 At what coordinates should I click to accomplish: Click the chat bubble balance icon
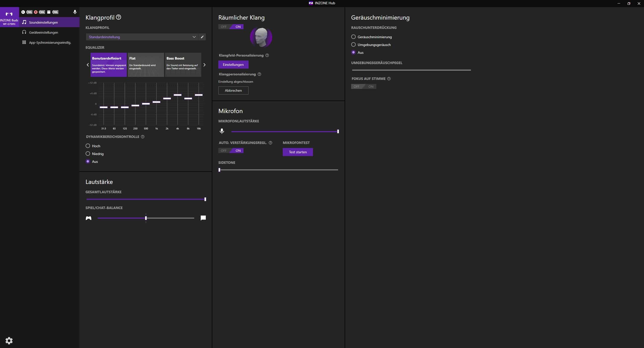(x=203, y=218)
